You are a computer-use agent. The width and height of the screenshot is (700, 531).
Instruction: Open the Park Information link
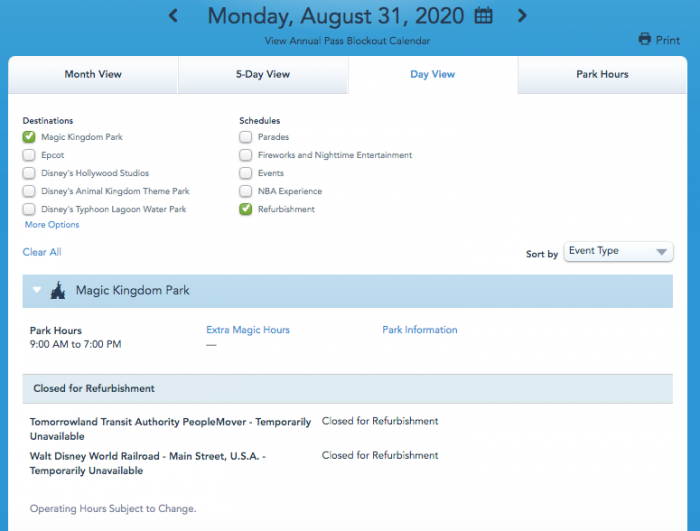(x=420, y=330)
